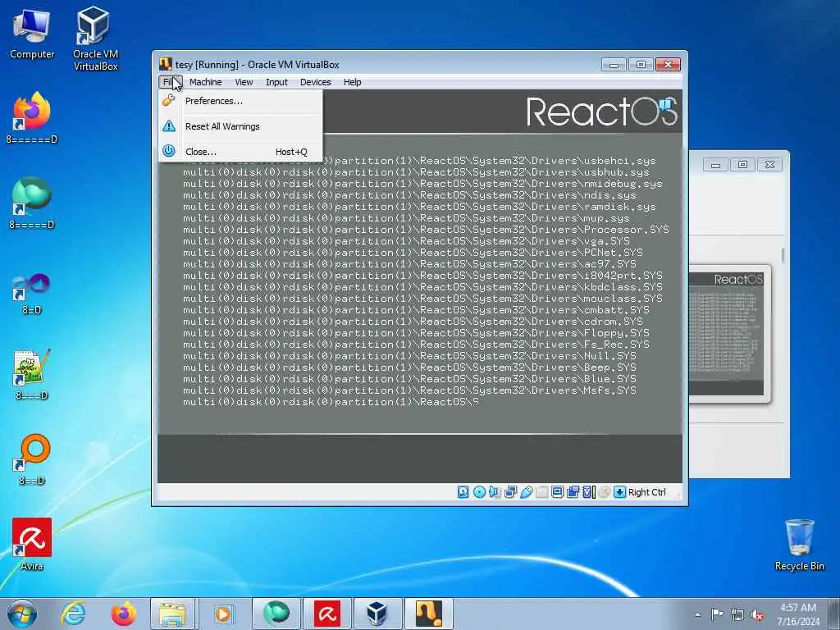Open Windows Media Player from taskbar
This screenshot has width=840, height=630.
pos(223,614)
